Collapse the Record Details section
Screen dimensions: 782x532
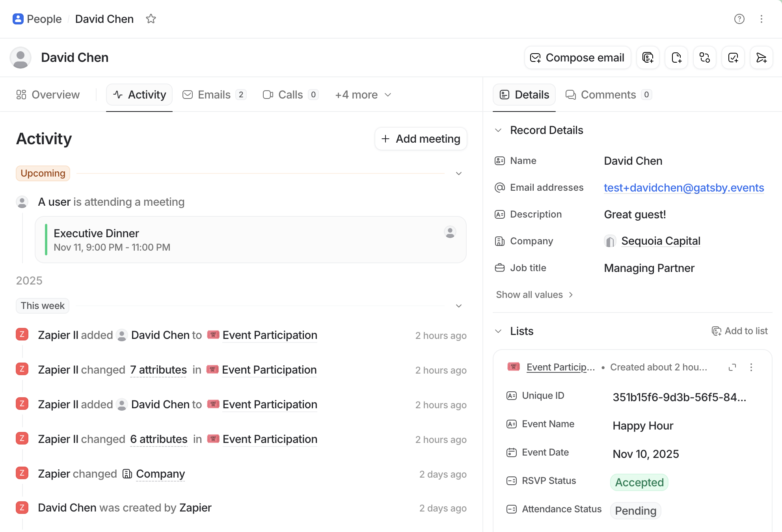point(499,130)
